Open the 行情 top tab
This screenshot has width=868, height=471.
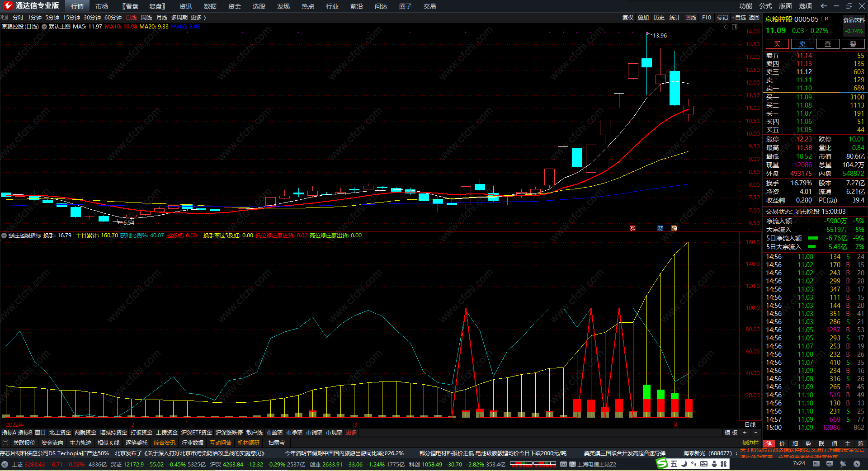(77, 6)
